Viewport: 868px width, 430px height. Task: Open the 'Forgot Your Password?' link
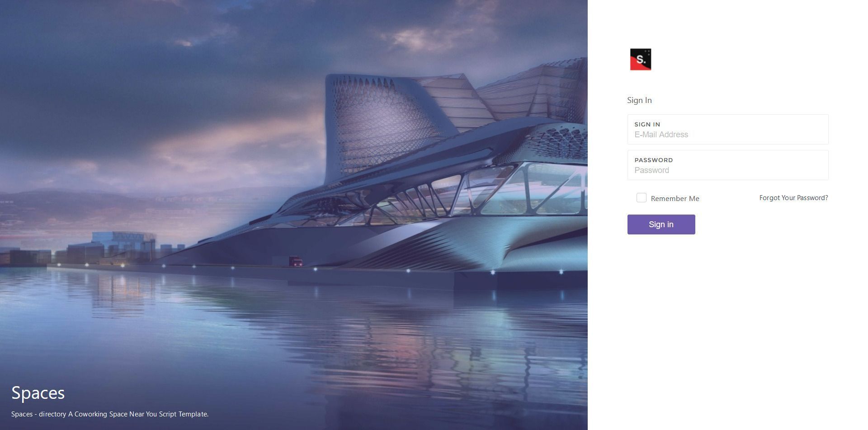click(x=793, y=198)
